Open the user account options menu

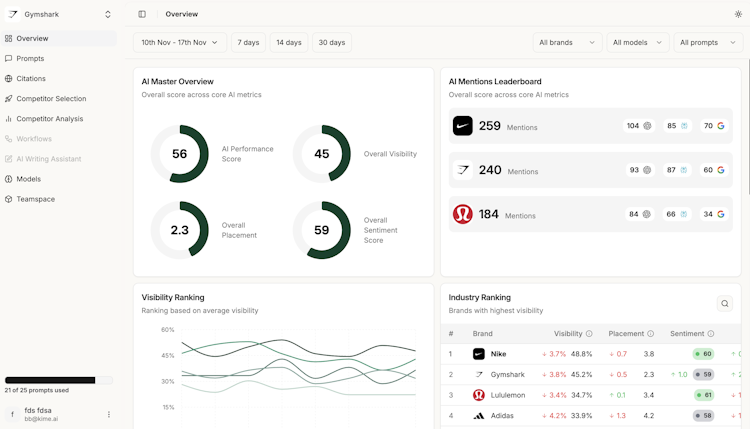pos(109,414)
